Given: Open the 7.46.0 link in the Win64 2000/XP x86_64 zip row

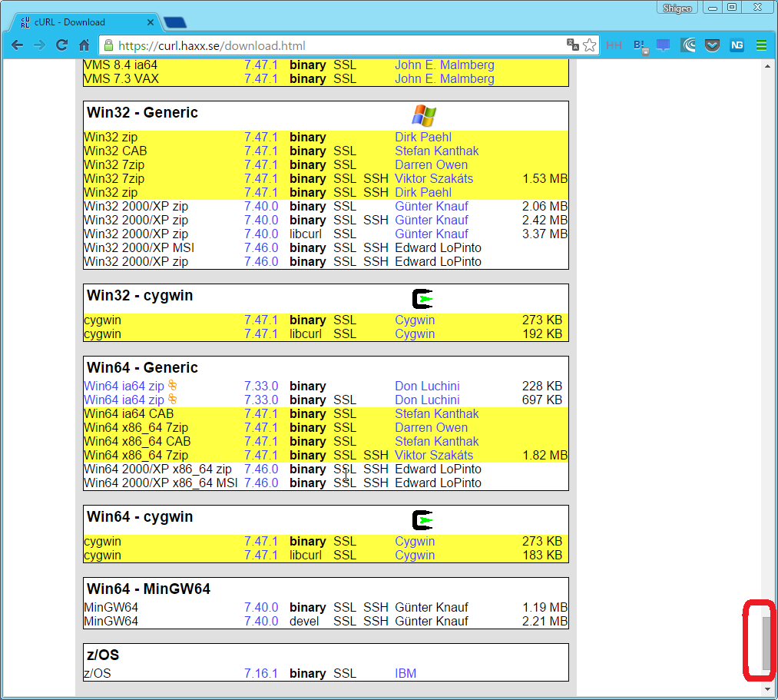Looking at the screenshot, I should pyautogui.click(x=261, y=469).
